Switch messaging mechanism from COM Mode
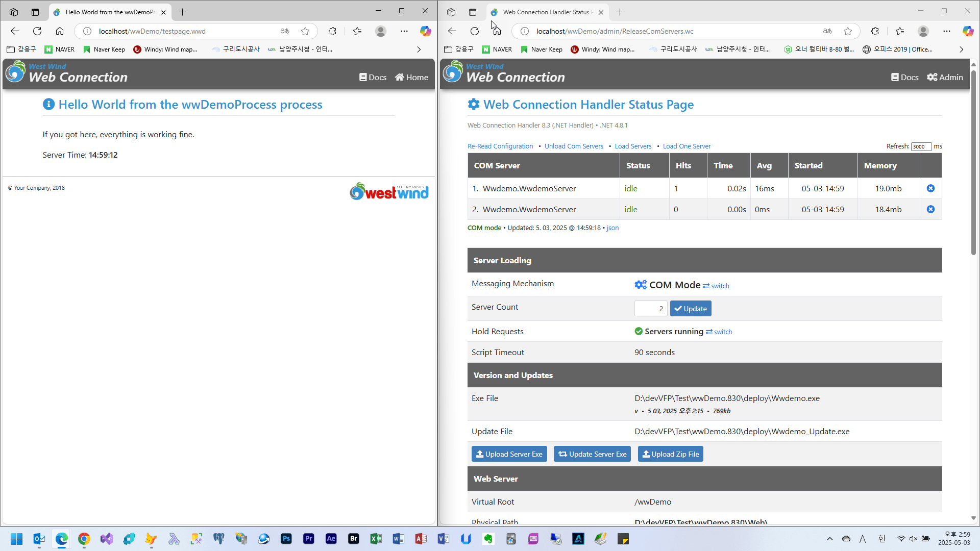This screenshot has width=980, height=551. [x=716, y=286]
